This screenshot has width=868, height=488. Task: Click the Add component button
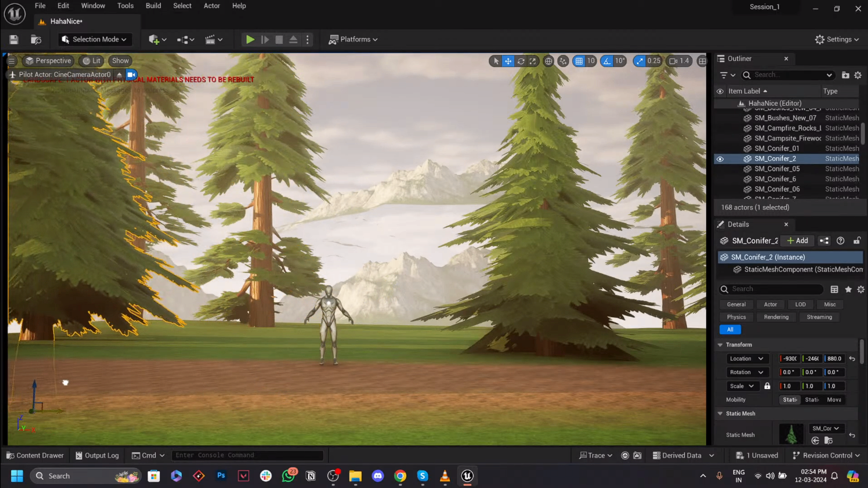click(x=797, y=241)
